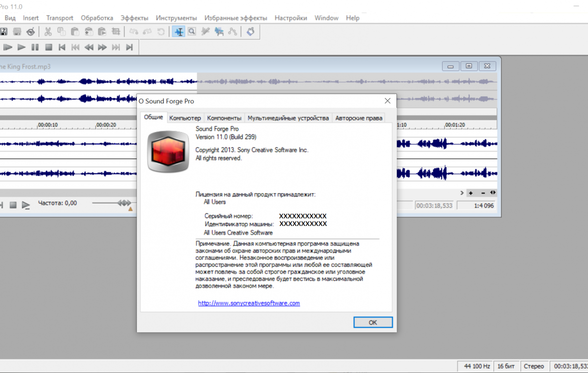Click the Rewind button in transport bar

pyautogui.click(x=89, y=48)
